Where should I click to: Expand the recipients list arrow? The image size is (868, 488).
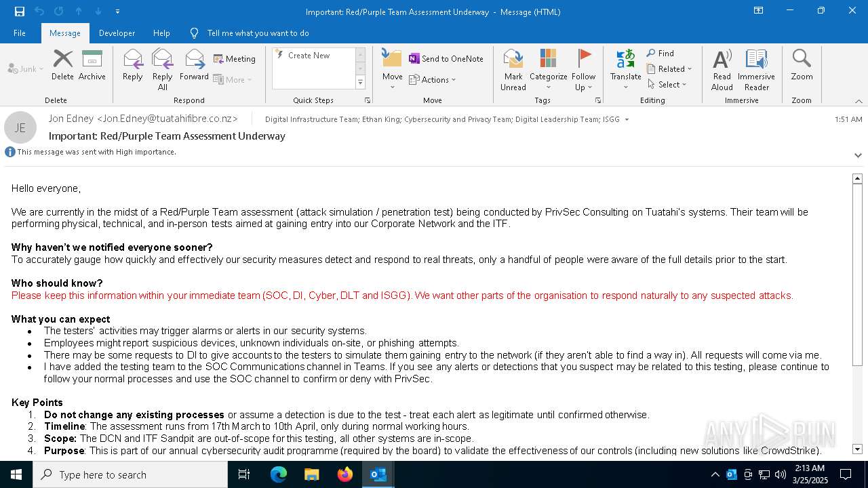[627, 120]
